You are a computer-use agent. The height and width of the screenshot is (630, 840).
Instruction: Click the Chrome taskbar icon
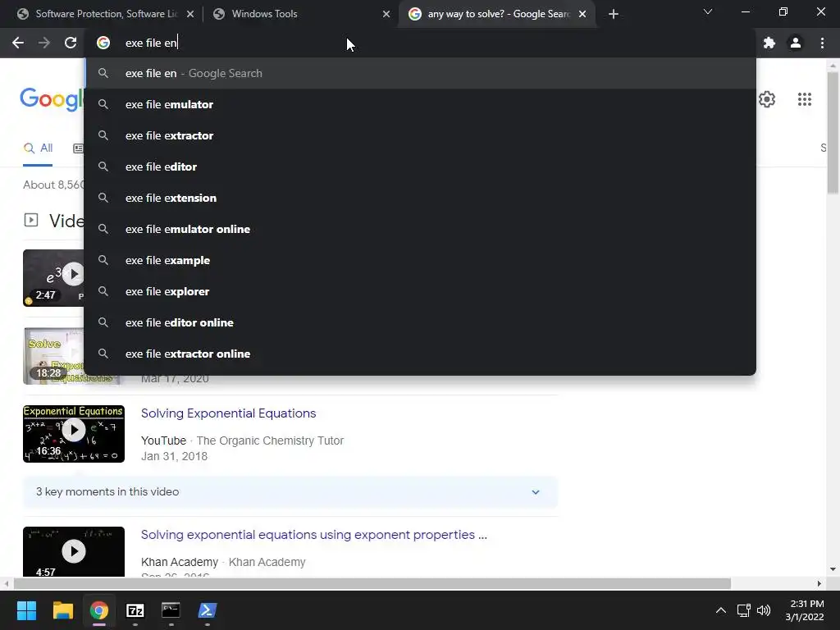click(98, 610)
